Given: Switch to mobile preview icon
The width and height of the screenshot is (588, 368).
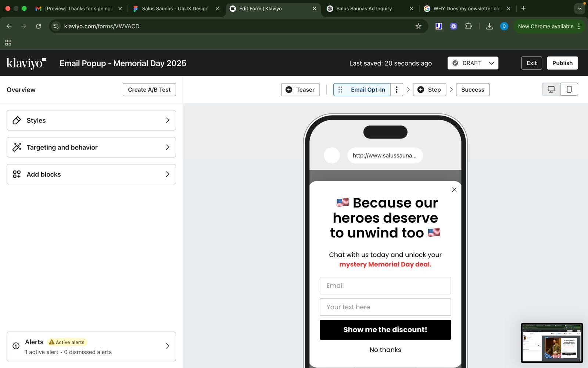Looking at the screenshot, I should click(x=569, y=89).
